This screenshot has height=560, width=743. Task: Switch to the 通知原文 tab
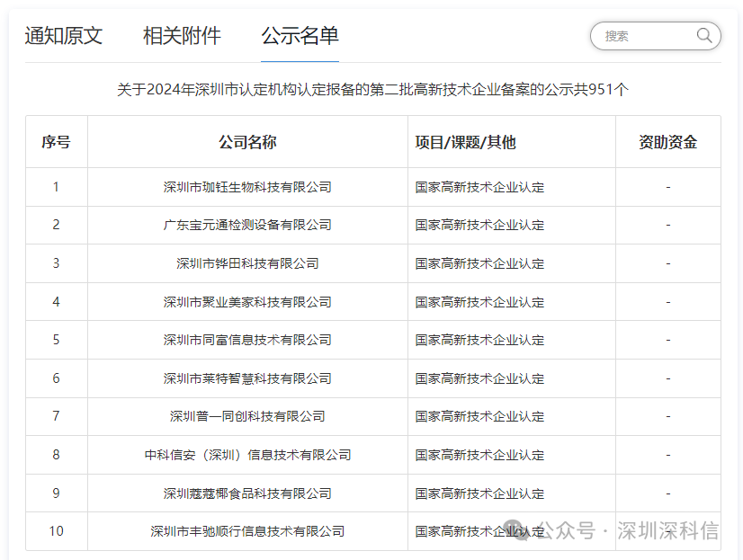click(64, 36)
